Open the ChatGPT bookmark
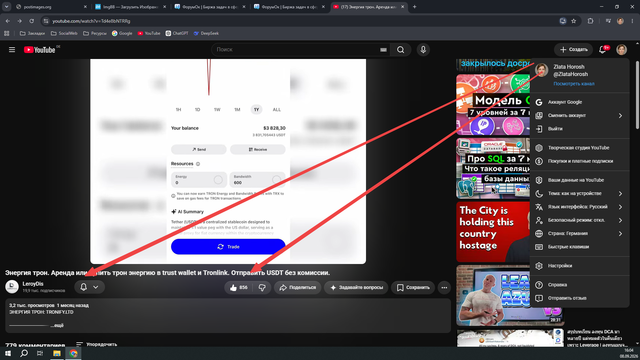Viewport: 640px width, 360px height. [x=177, y=33]
